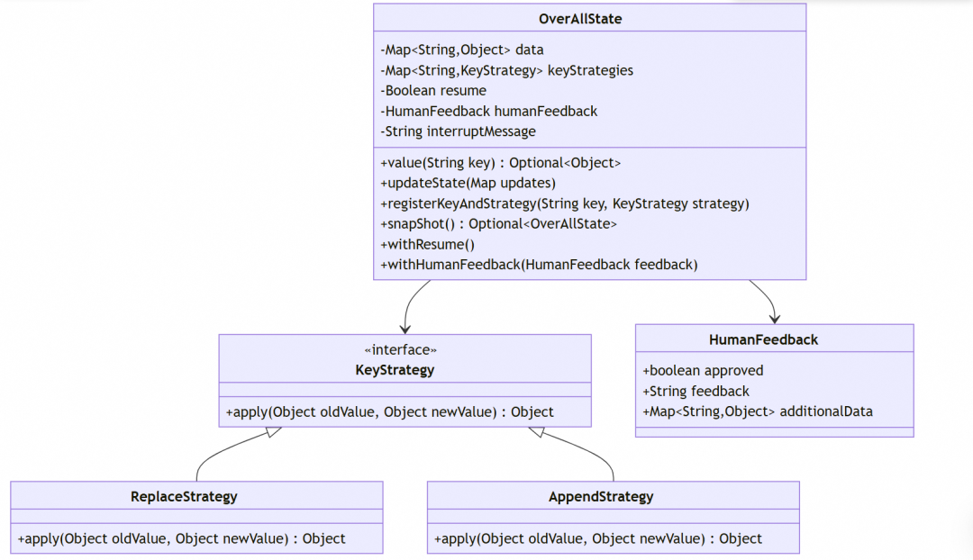Click the registerKeyAndStrategy method line
The image size is (973, 560).
pos(565,203)
